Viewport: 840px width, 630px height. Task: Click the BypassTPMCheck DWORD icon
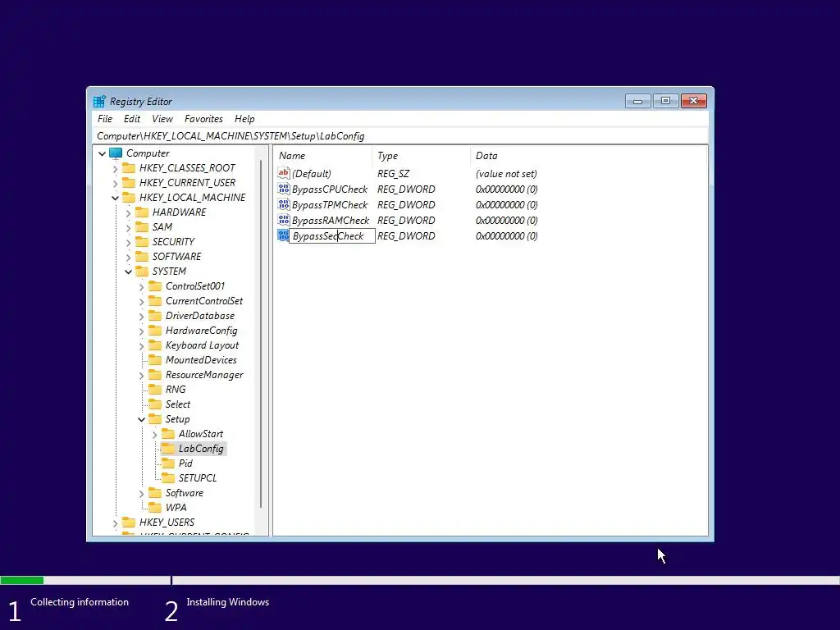[283, 204]
